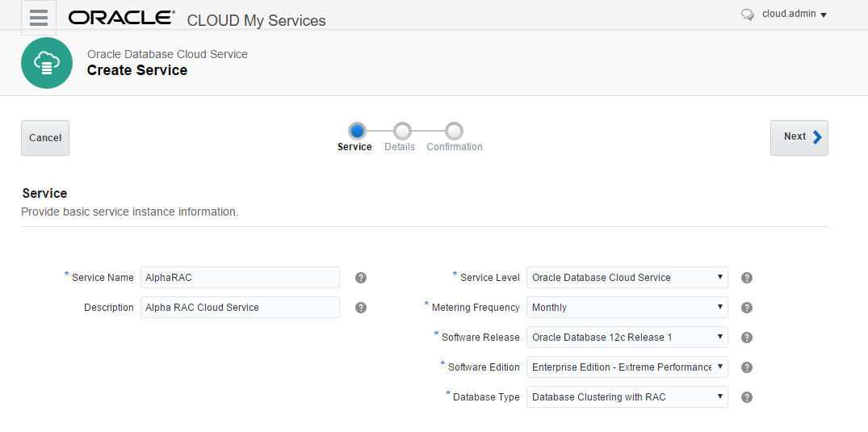
Task: Open the Metering Frequency dropdown
Action: point(627,308)
